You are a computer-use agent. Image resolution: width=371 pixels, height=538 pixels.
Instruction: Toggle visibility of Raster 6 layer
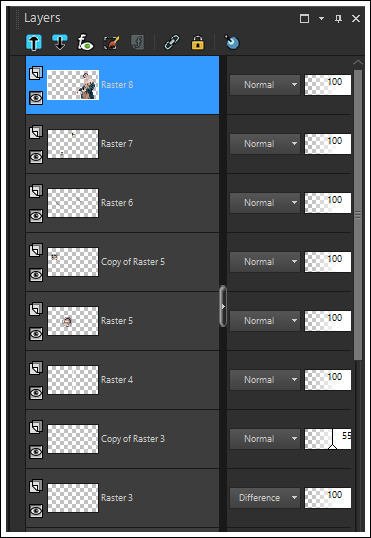click(36, 216)
